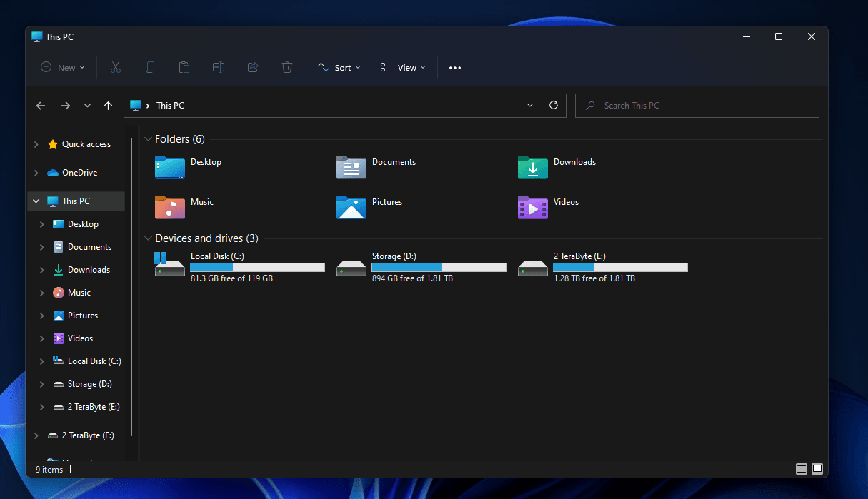Select This PC in navigation pane

coord(76,201)
